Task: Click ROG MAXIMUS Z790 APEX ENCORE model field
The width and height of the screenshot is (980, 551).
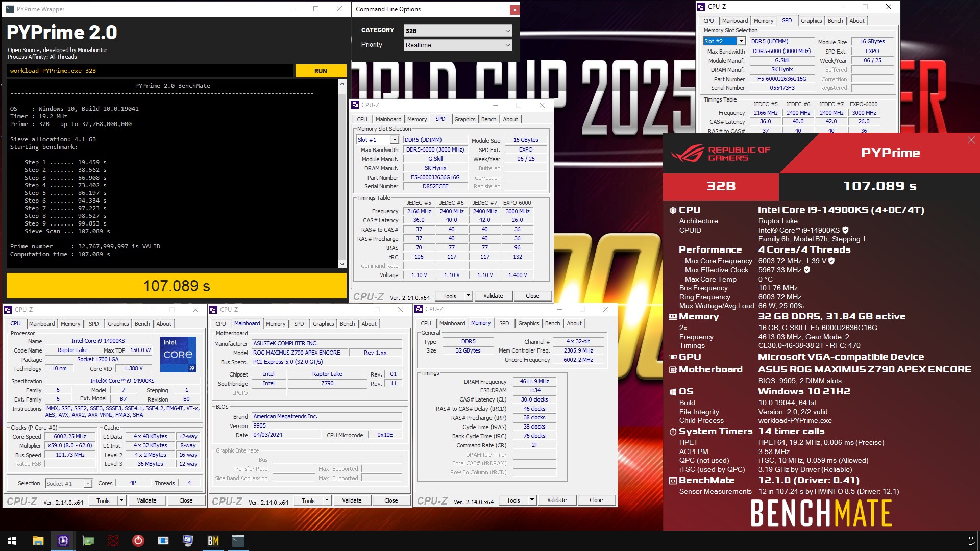Action: (300, 353)
